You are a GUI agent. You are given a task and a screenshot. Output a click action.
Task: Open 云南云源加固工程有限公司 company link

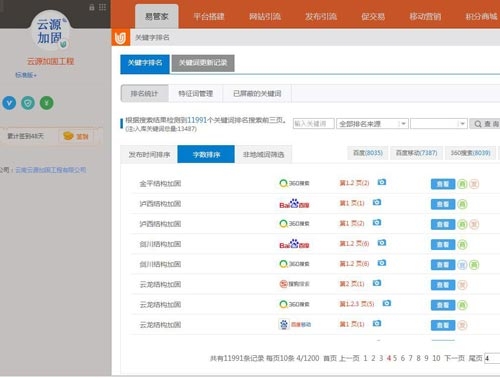pos(51,170)
